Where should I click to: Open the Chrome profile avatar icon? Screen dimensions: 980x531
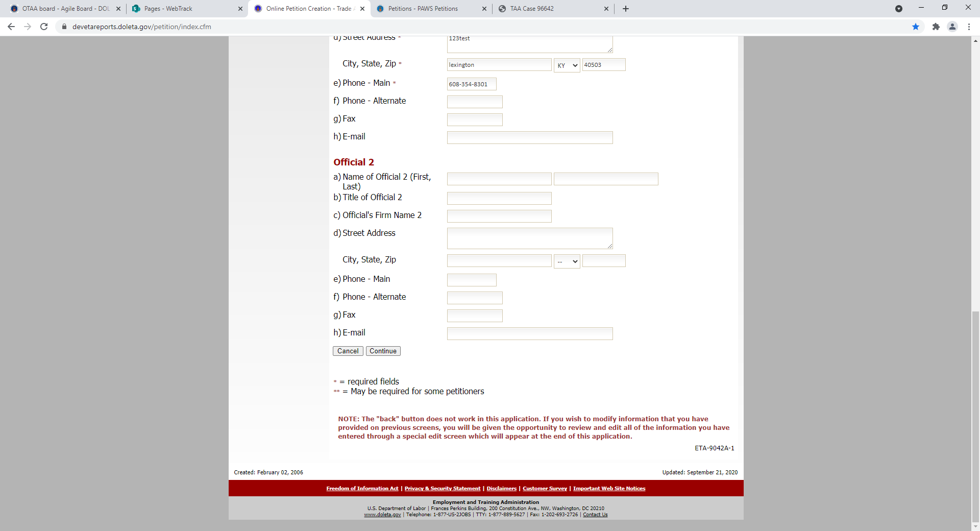click(952, 27)
